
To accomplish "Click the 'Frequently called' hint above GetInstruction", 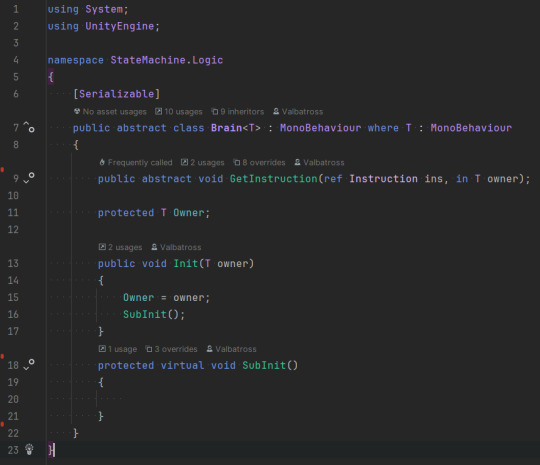I will click(136, 162).
